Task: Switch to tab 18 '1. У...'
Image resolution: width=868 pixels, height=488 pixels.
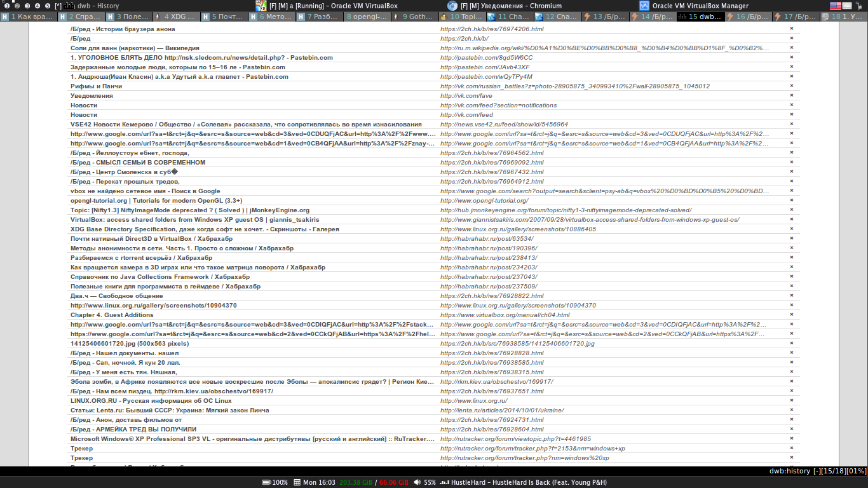Action: coord(844,17)
